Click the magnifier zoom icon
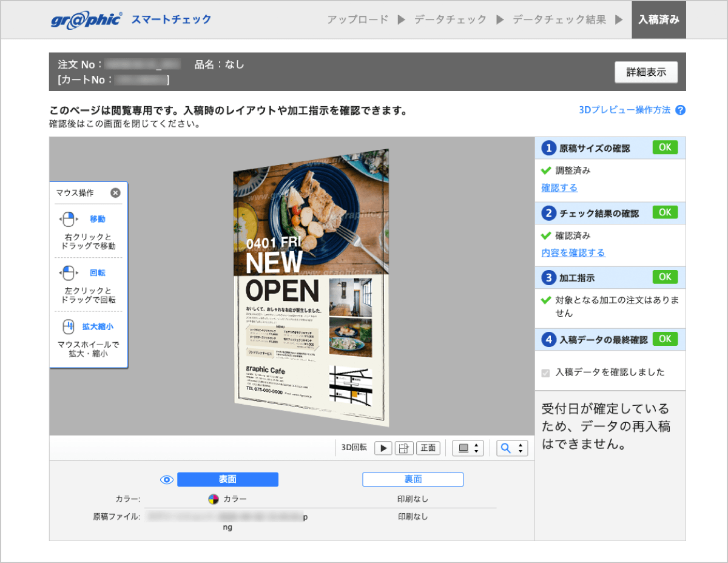Viewport: 728px width, 563px height. 505,448
